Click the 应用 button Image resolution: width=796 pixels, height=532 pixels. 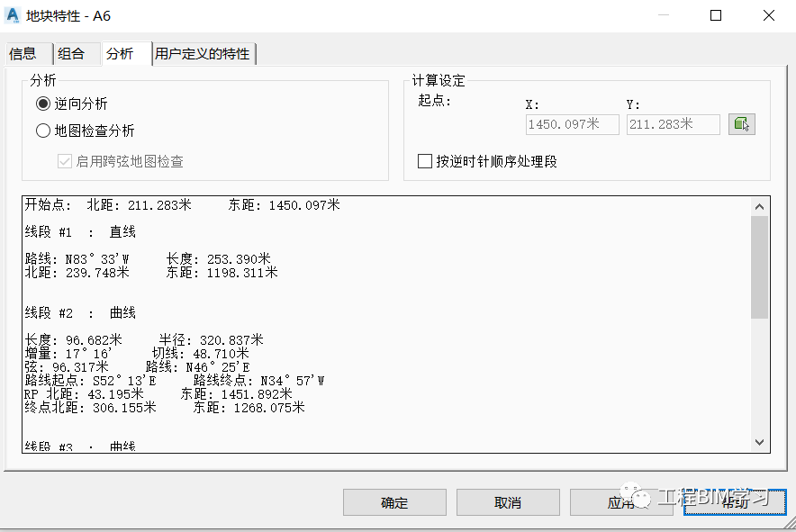[621, 502]
